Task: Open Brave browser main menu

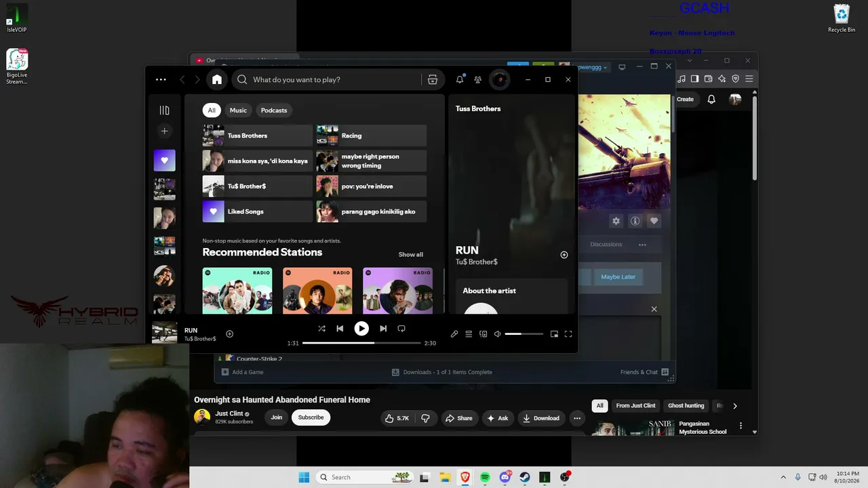Action: pyautogui.click(x=749, y=79)
